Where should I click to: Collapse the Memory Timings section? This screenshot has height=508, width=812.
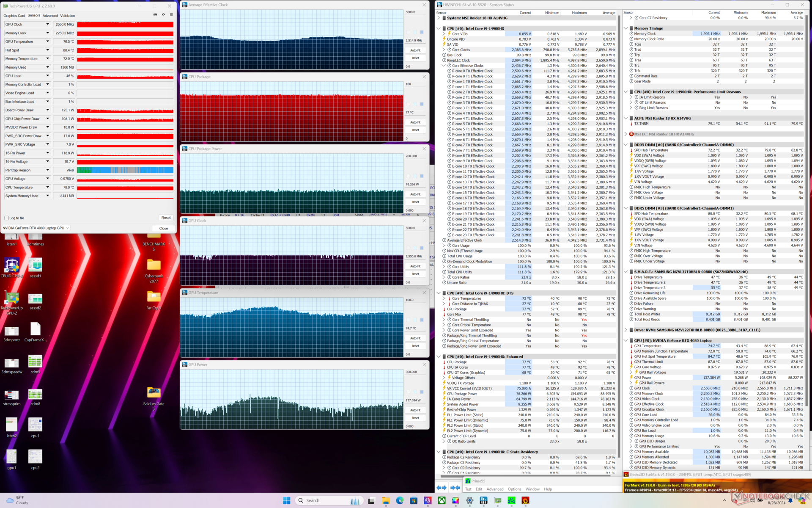coord(626,28)
